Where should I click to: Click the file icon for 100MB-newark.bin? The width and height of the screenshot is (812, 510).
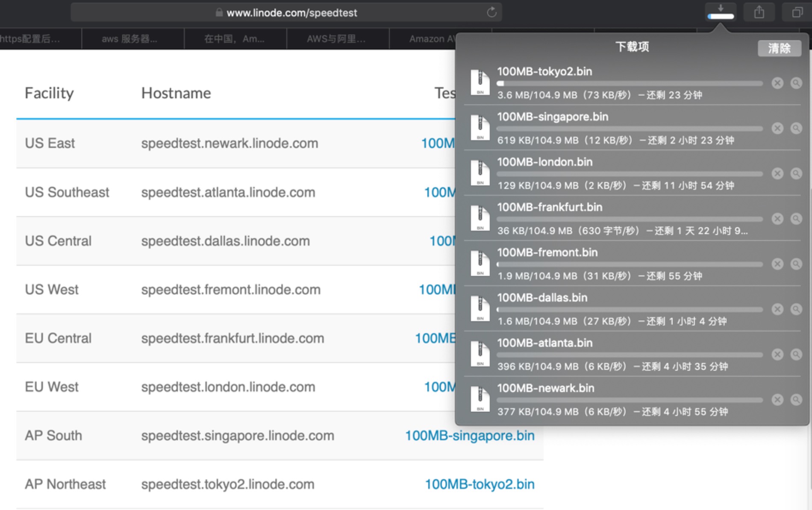pyautogui.click(x=480, y=399)
